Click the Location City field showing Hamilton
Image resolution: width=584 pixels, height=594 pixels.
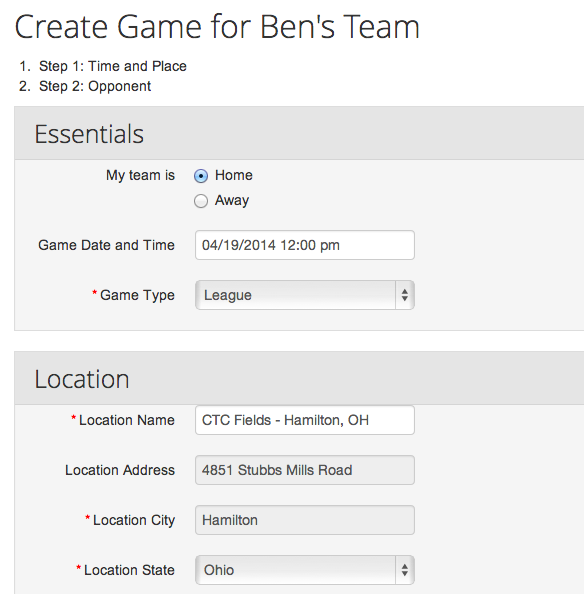click(x=305, y=520)
